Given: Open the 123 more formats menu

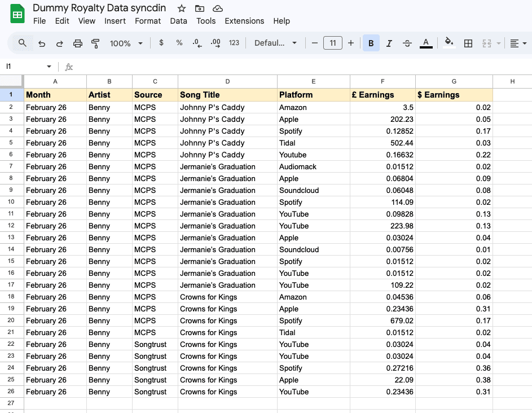Looking at the screenshot, I should coord(234,43).
